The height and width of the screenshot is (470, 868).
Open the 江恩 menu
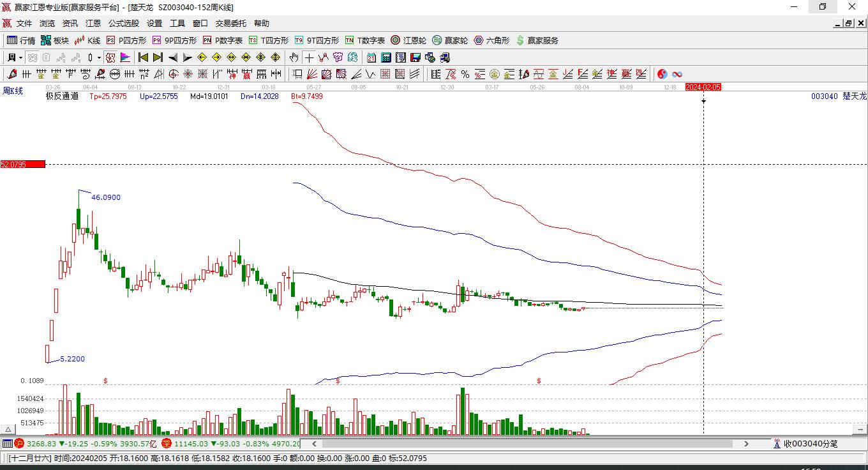[x=93, y=23]
